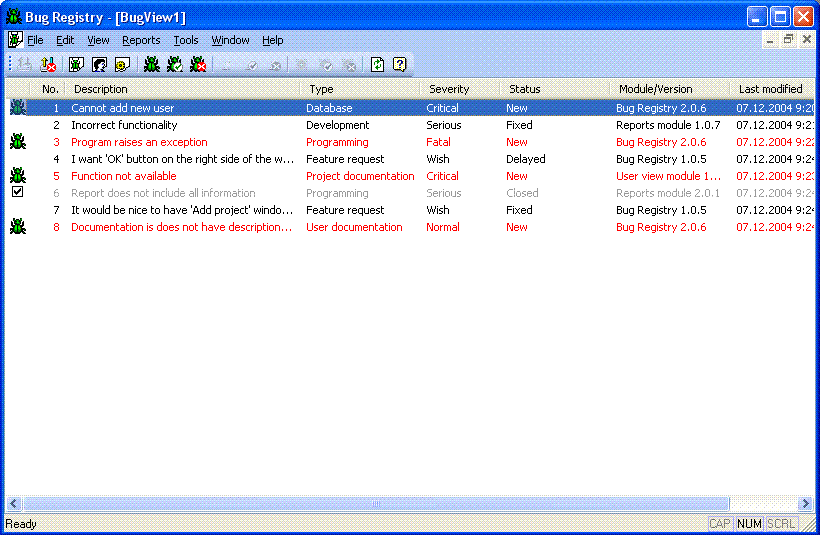Click 'Reports module 1.0.7' module cell
This screenshot has height=535, width=820.
pos(668,125)
